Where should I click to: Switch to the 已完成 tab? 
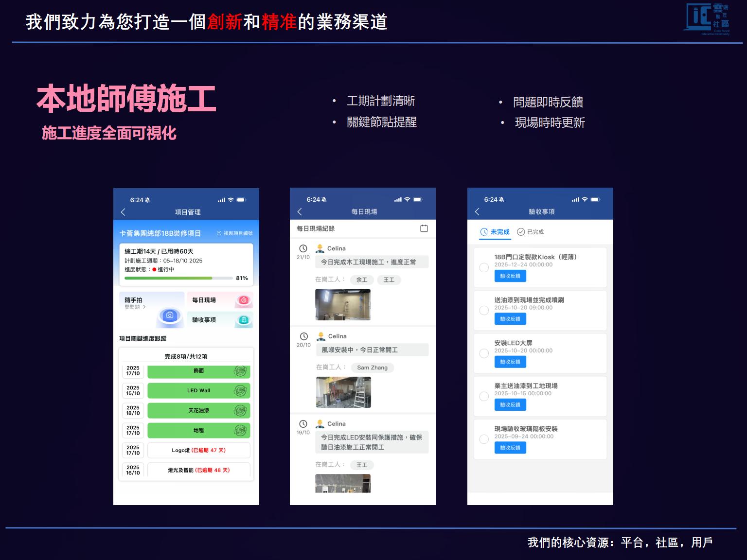coord(531,232)
